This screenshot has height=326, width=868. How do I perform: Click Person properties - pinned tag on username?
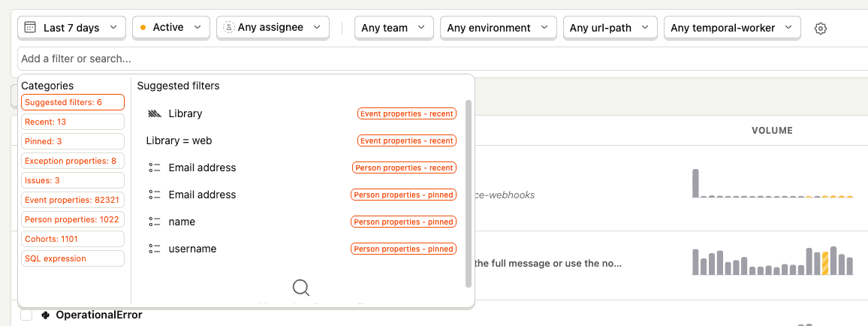point(403,249)
